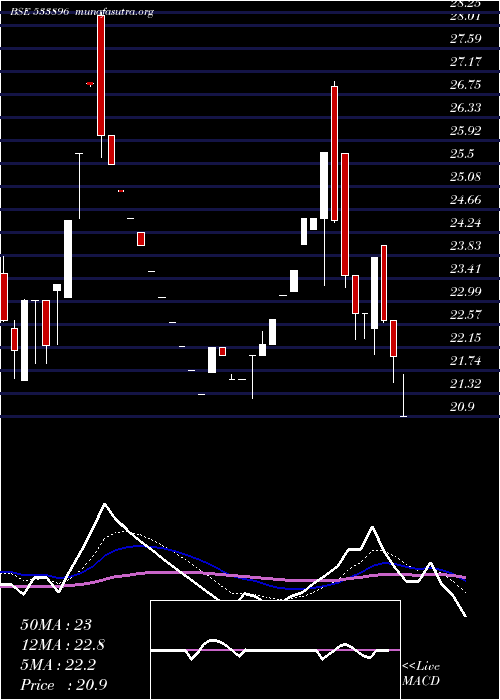
Task: Click the 27.17 price axis label
Action: click(465, 62)
